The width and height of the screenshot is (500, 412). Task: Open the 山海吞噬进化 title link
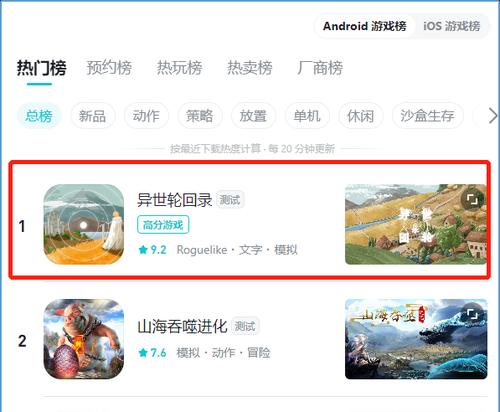tap(182, 326)
